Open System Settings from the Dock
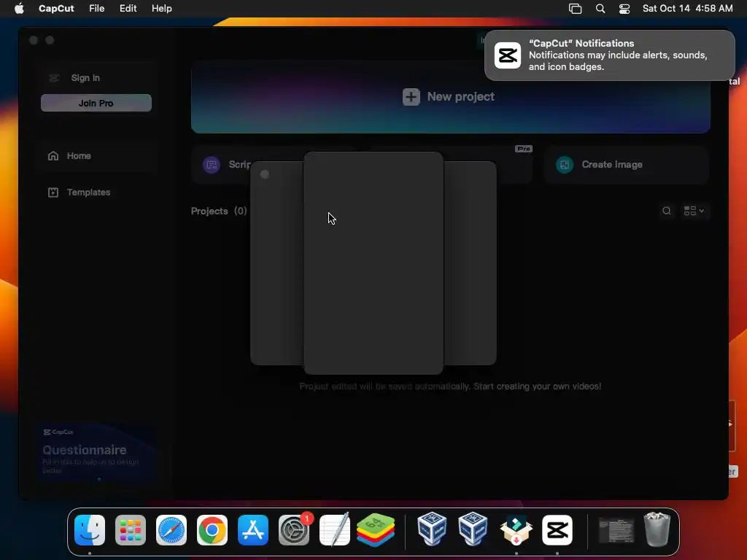This screenshot has height=560, width=747. [294, 530]
